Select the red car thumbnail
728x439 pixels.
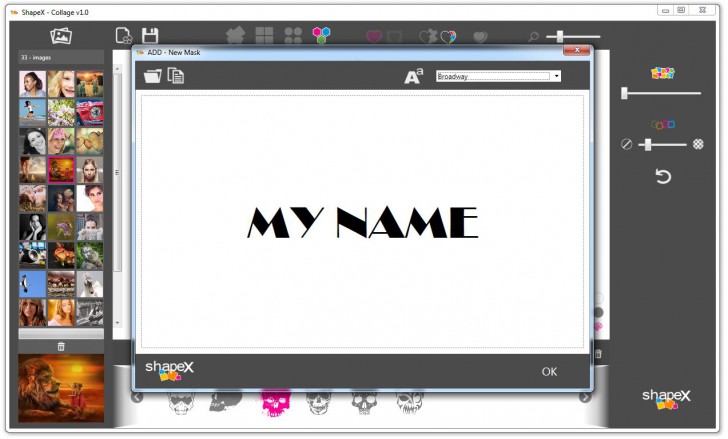(90, 113)
